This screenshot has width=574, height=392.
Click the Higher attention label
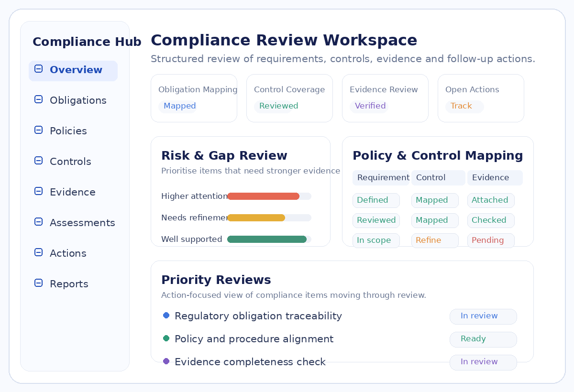(194, 196)
